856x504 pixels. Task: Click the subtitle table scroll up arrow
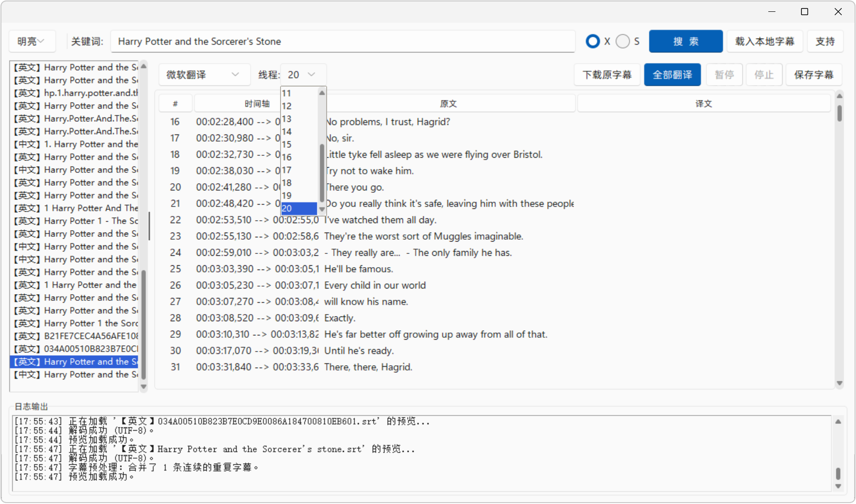point(839,96)
